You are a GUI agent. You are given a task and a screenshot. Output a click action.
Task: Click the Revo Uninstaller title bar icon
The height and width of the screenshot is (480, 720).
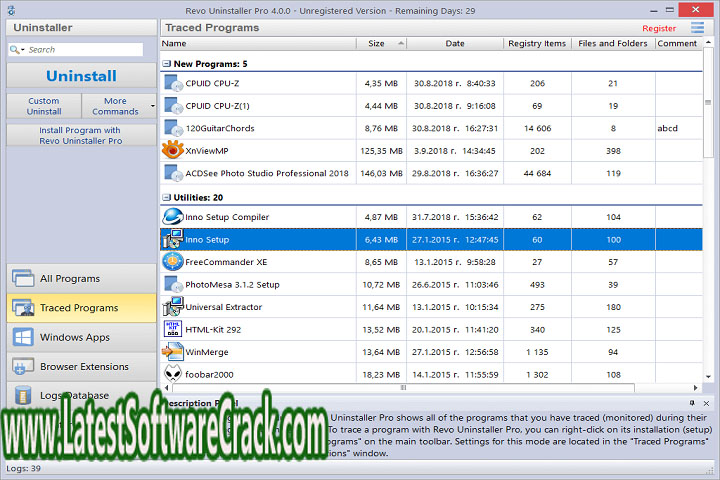pyautogui.click(x=11, y=10)
